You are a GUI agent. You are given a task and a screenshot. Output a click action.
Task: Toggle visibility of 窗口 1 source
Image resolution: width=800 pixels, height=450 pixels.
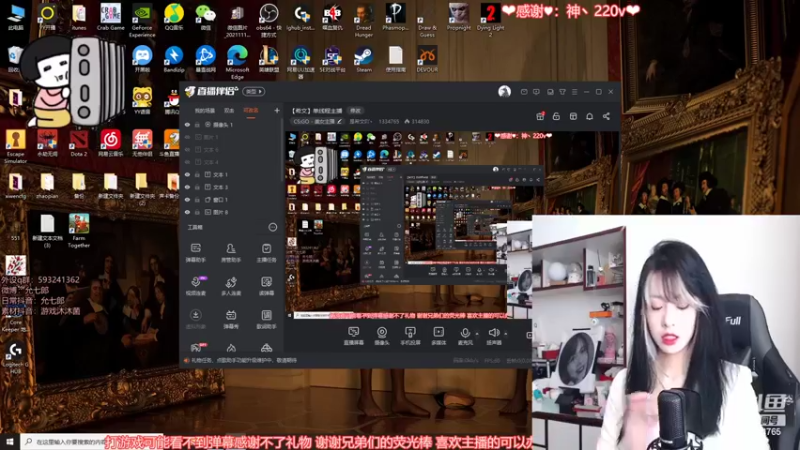tap(187, 199)
